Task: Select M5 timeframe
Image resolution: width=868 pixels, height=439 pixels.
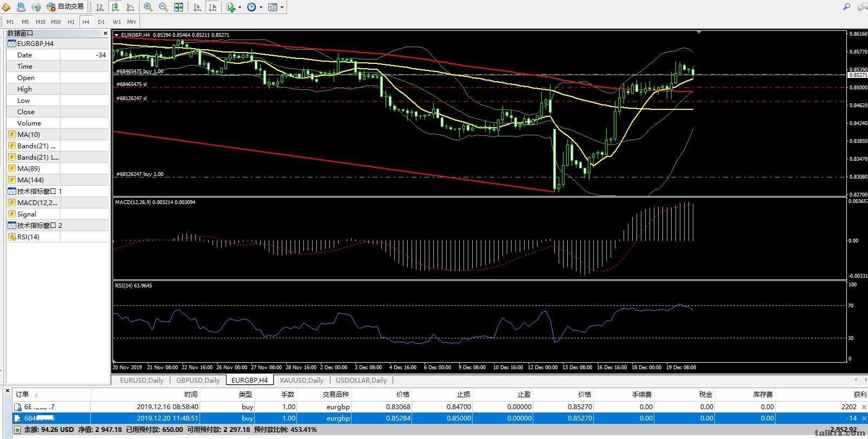Action: click(x=25, y=22)
